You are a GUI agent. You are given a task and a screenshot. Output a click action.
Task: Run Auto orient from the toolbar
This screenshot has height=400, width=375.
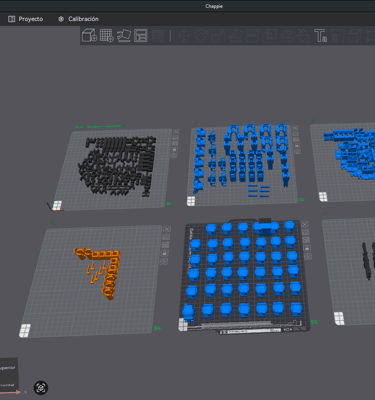pyautogui.click(x=124, y=35)
